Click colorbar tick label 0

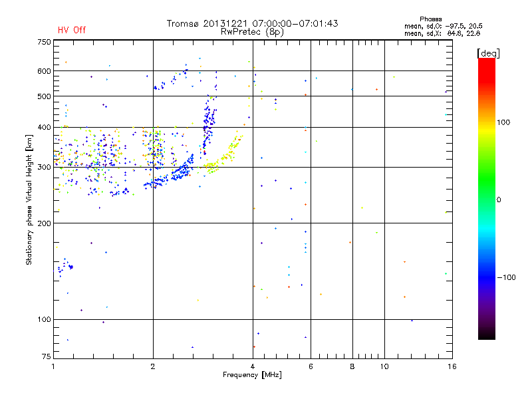[499, 199]
